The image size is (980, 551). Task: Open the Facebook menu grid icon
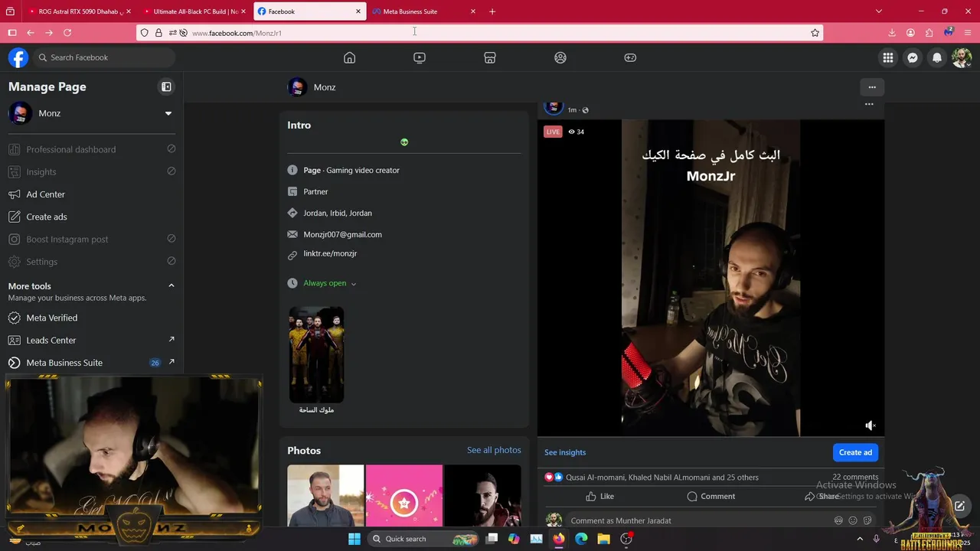[x=888, y=57]
